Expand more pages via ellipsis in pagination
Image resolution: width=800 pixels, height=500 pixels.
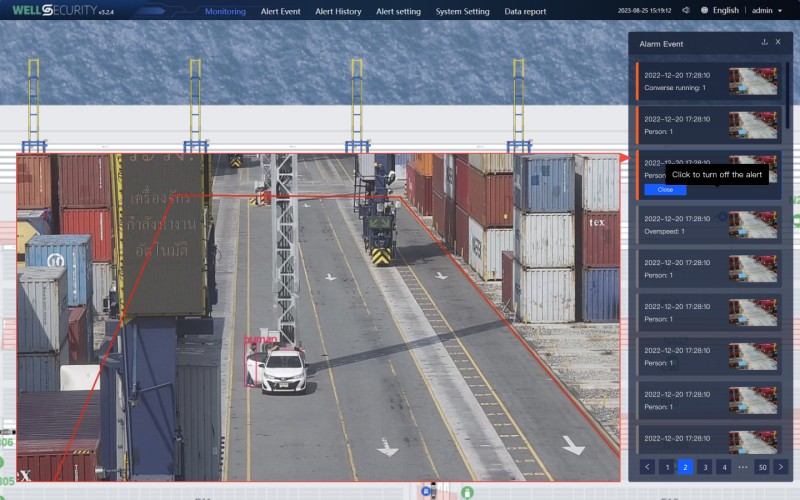[x=742, y=466]
